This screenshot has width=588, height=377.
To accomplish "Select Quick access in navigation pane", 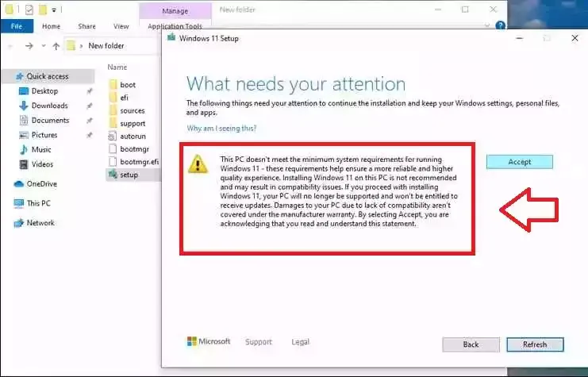I will (x=48, y=76).
